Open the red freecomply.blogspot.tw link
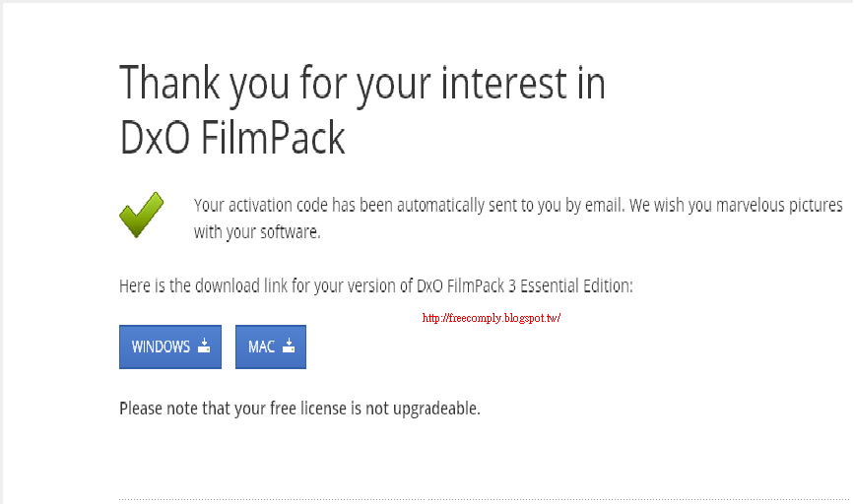Screen dimensions: 854x504 tap(492, 318)
